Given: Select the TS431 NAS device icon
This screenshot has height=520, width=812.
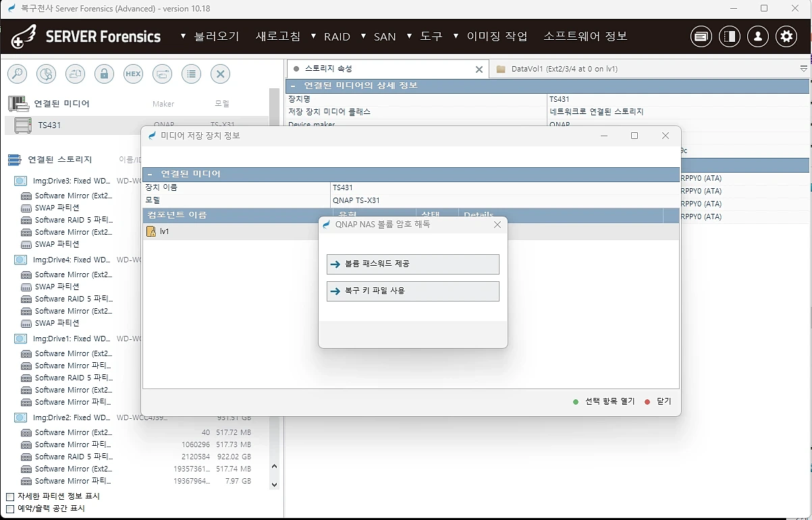Looking at the screenshot, I should 23,125.
